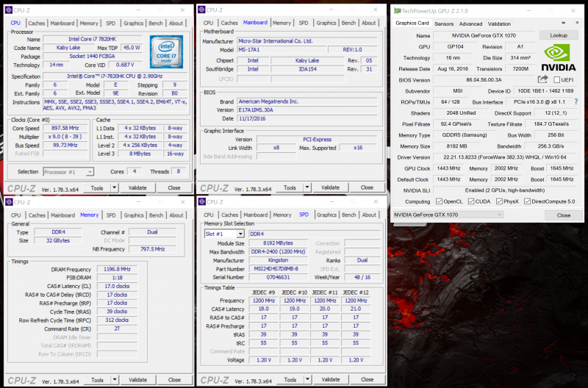Click the GPU-Z title bar app icon
The width and height of the screenshot is (588, 388).
click(397, 11)
